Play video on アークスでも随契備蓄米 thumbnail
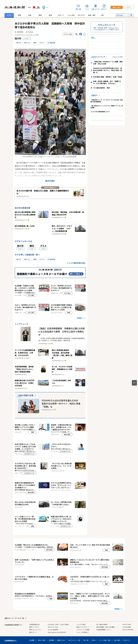 (x=46, y=354)
